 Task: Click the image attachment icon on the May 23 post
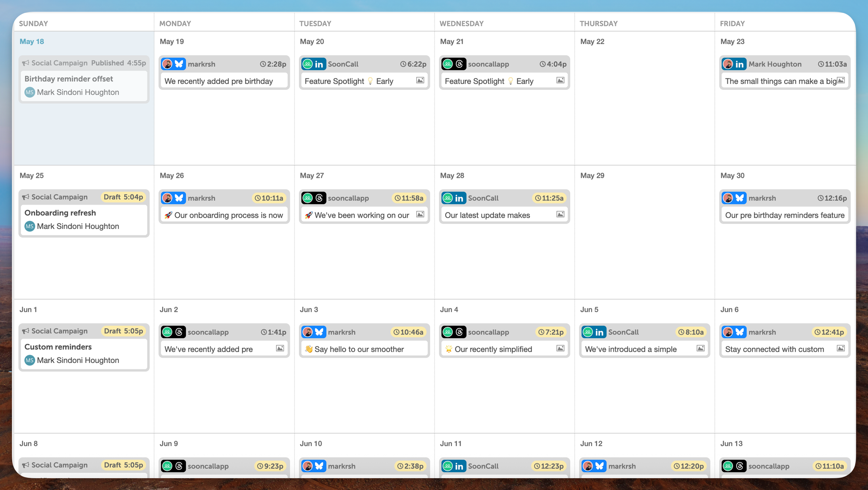pos(841,80)
